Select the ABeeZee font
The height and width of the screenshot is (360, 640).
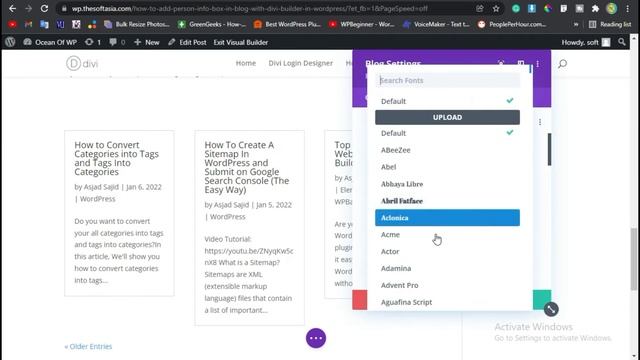pos(447,150)
